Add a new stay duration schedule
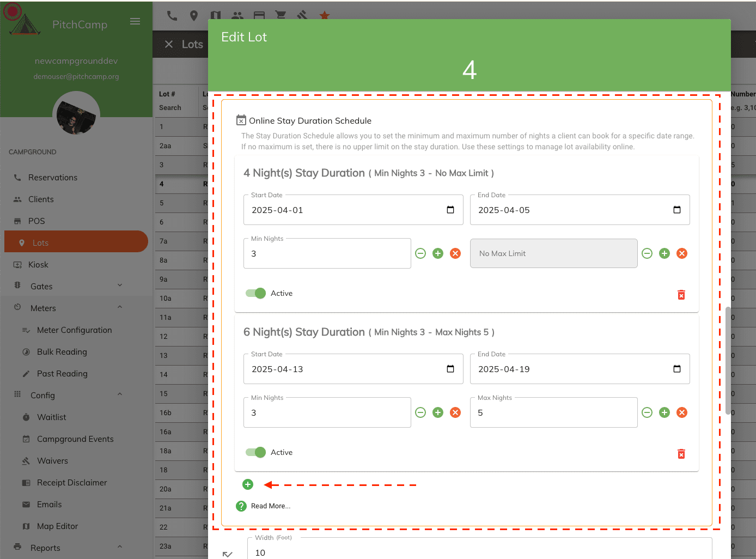The height and width of the screenshot is (559, 756). pos(248,484)
